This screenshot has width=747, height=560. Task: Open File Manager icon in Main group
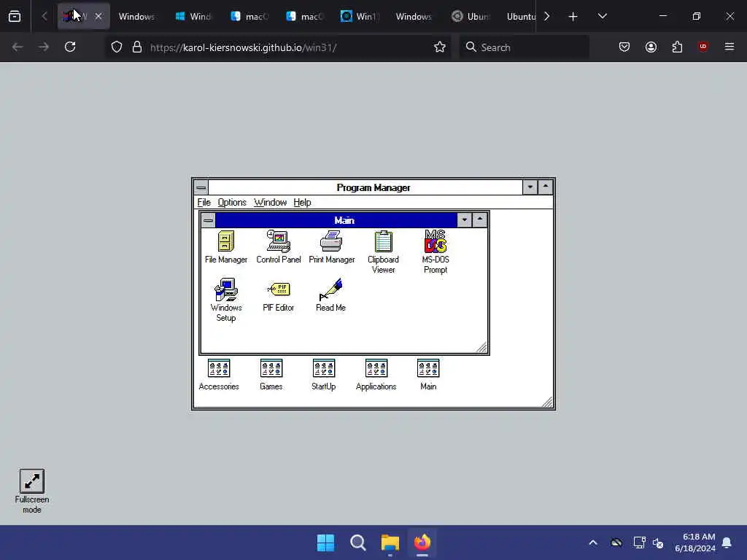point(226,246)
